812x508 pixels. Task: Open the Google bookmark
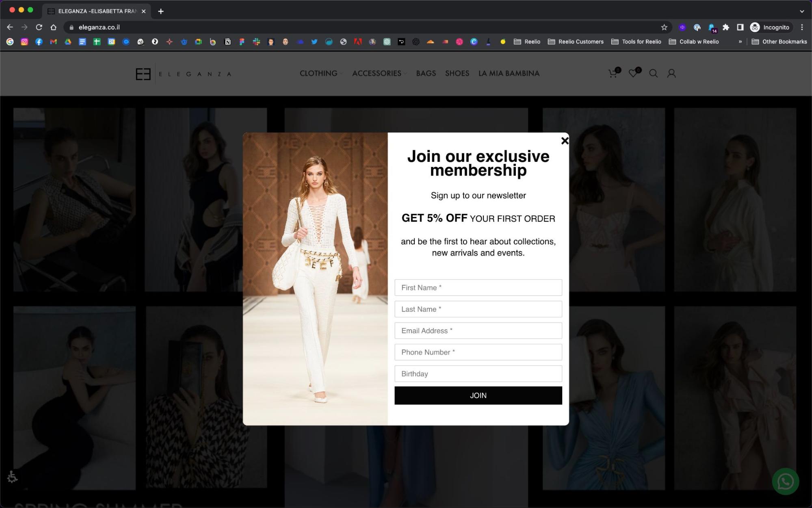coord(10,41)
